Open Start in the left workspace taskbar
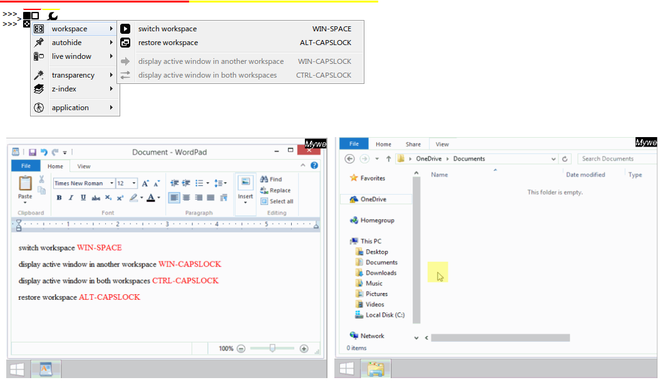 (x=17, y=369)
